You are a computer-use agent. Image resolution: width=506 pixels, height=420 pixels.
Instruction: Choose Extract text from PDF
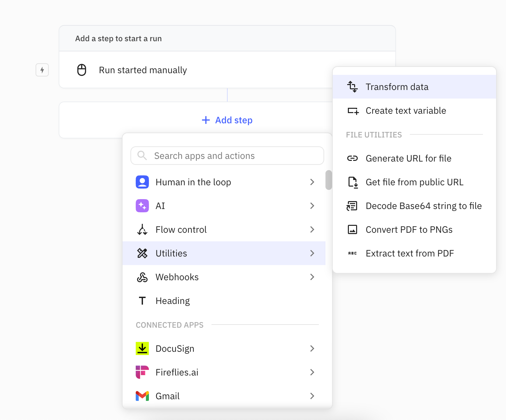(x=409, y=253)
